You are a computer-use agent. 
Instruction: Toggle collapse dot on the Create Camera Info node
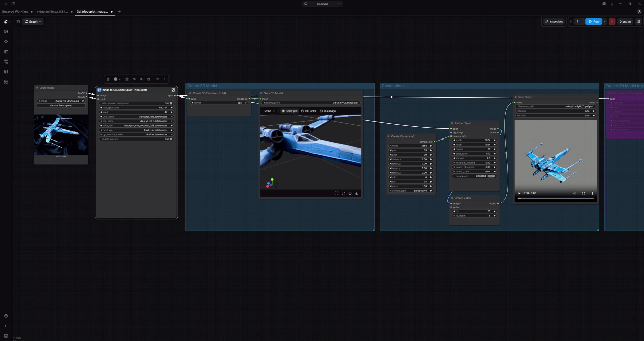coord(388,136)
